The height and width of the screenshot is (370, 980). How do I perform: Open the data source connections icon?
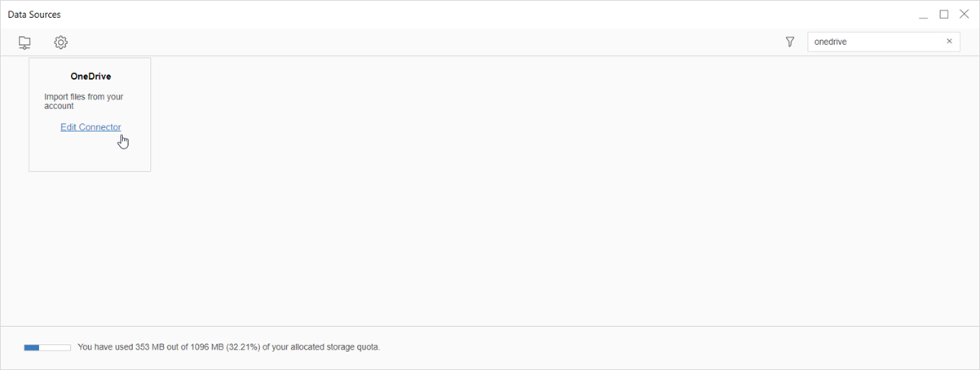point(24,42)
